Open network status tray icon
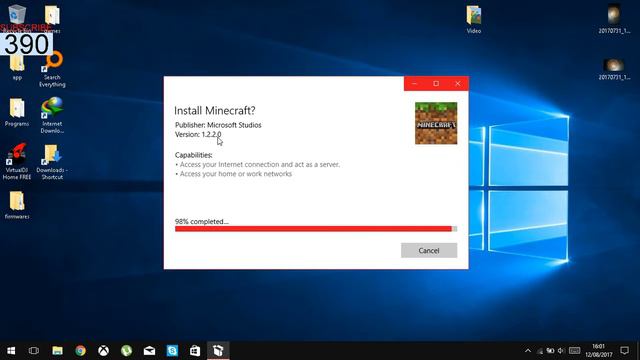This screenshot has height=360, width=640. click(x=540, y=351)
